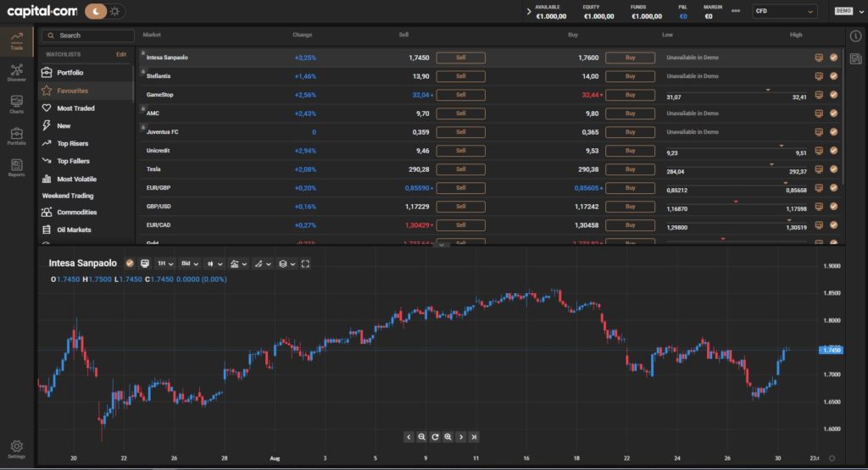Toggle favourite checkmark for AMC row
Screen dimensions: 868x470
point(834,113)
